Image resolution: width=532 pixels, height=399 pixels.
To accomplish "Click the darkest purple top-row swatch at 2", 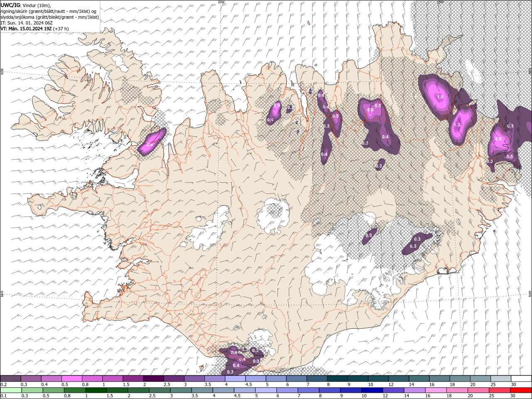I will 153,379.
